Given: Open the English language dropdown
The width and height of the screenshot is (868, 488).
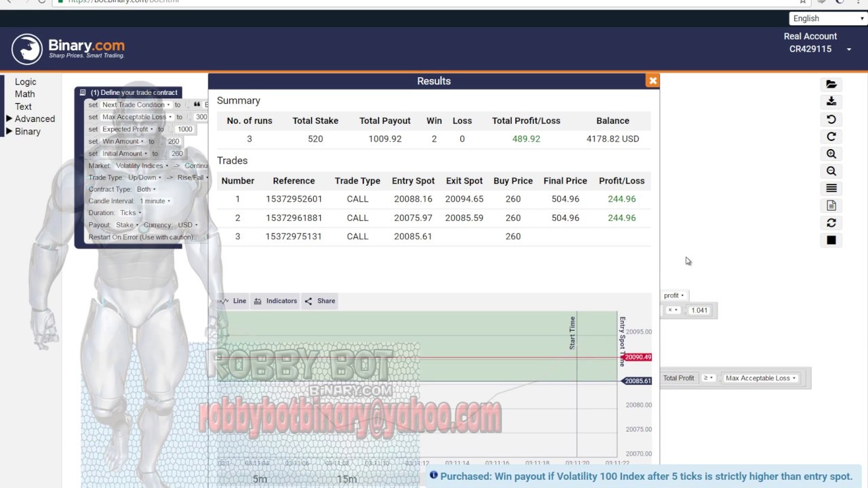Looking at the screenshot, I should (828, 18).
